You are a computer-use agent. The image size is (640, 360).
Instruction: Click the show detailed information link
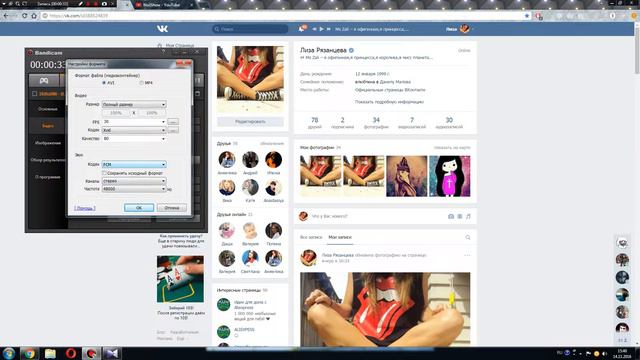[389, 102]
